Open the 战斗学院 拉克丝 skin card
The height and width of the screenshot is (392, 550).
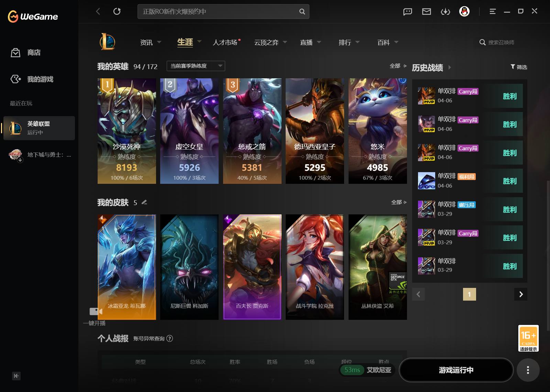pos(315,267)
